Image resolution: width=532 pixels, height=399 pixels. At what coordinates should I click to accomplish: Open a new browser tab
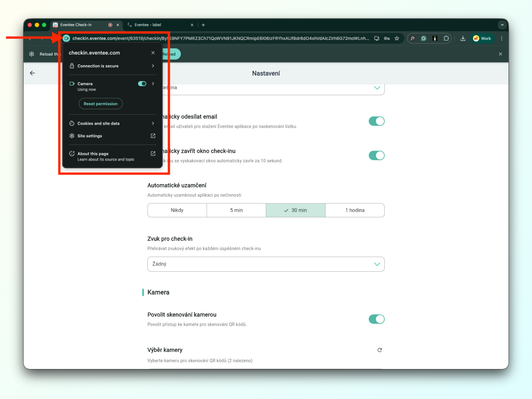coord(203,25)
